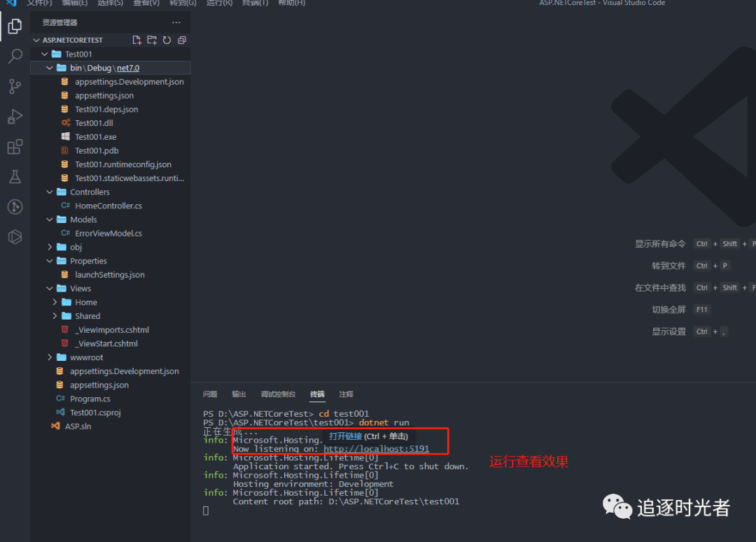Click the 在文件中查找 shortcut hint
This screenshot has width=756, height=542.
tap(660, 287)
